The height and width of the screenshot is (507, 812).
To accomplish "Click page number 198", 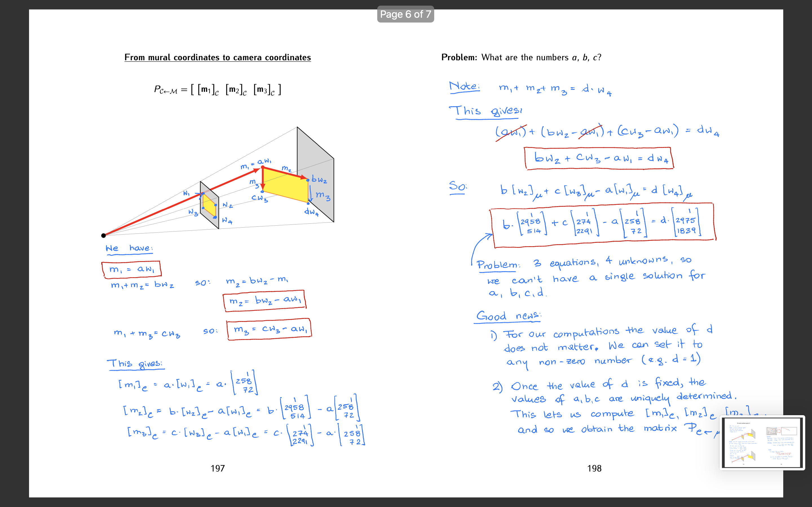I will point(594,468).
